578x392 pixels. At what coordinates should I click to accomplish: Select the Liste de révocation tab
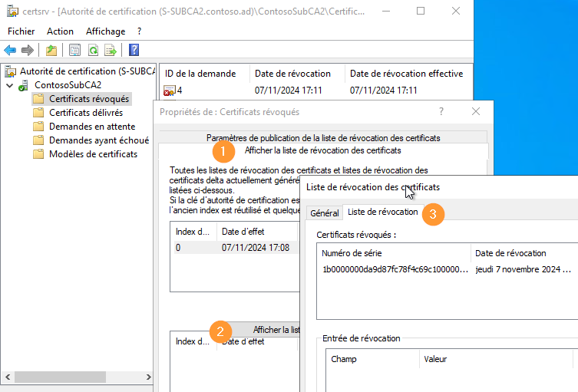[x=382, y=212]
